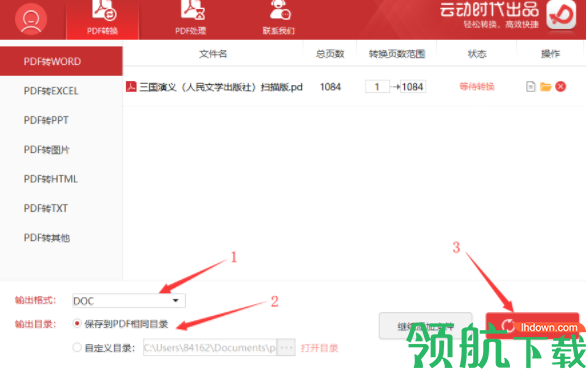
Task: Open the user account avatar icon
Action: coord(31,19)
